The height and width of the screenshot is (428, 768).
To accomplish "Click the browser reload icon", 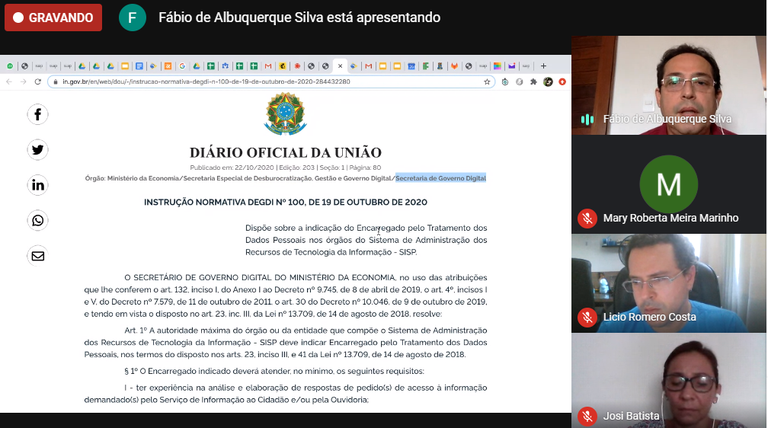I will pyautogui.click(x=37, y=82).
